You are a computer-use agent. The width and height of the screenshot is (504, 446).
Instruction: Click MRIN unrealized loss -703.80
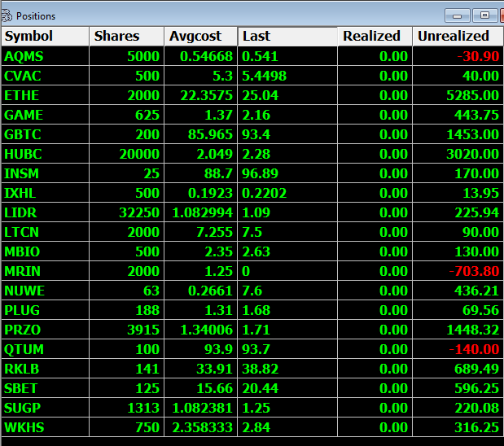coord(474,271)
